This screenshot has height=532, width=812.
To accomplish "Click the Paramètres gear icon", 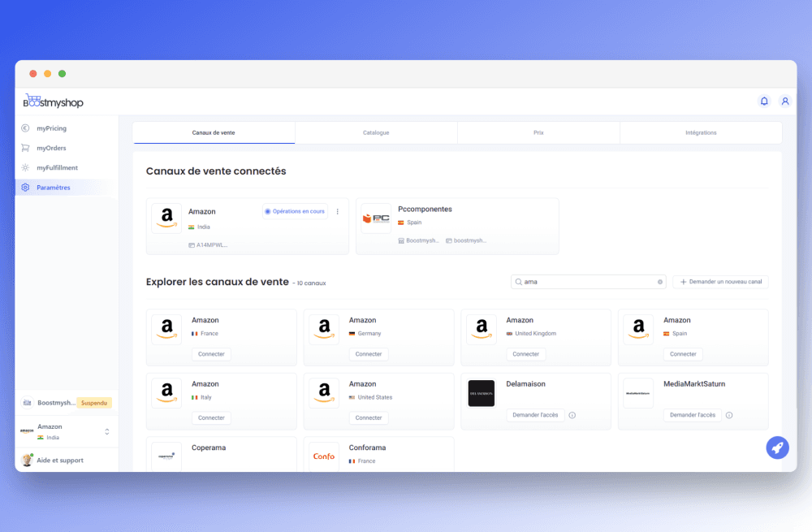I will click(25, 187).
